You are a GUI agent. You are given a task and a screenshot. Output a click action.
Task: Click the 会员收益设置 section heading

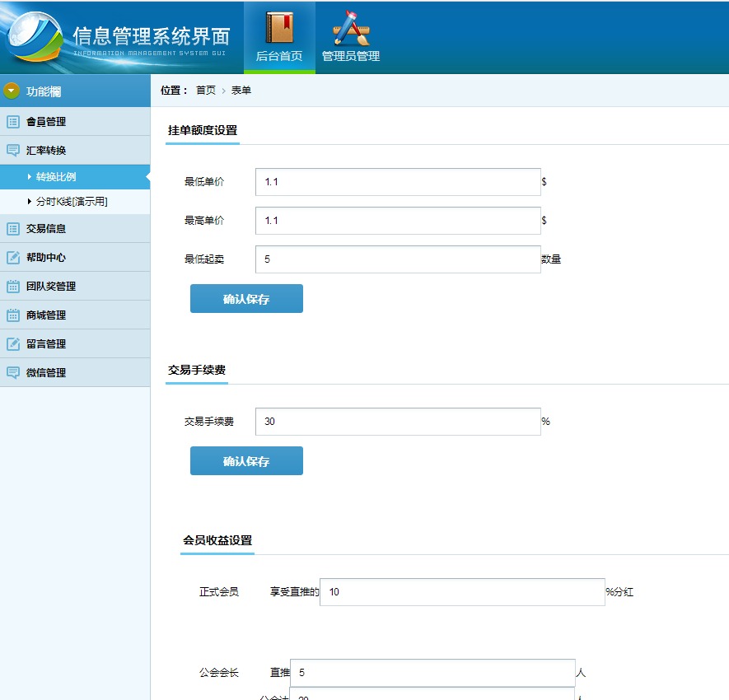(217, 540)
